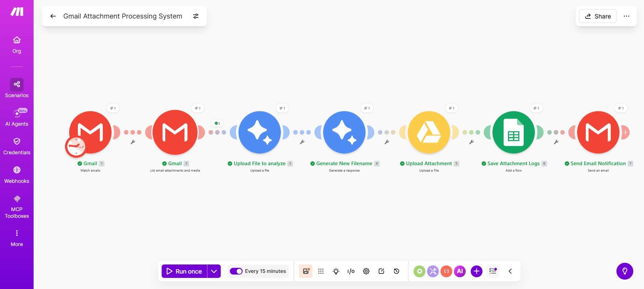Collapse toolbar with left chevron
The height and width of the screenshot is (289, 644).
(x=510, y=271)
